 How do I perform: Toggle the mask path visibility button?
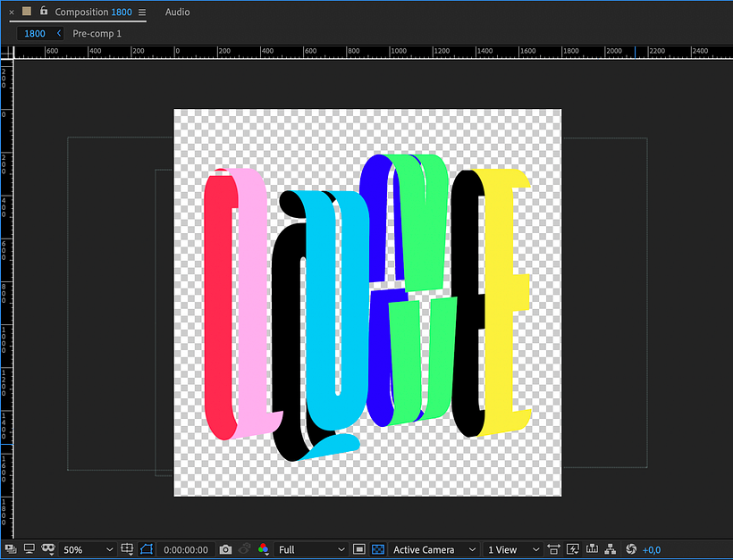point(147,549)
